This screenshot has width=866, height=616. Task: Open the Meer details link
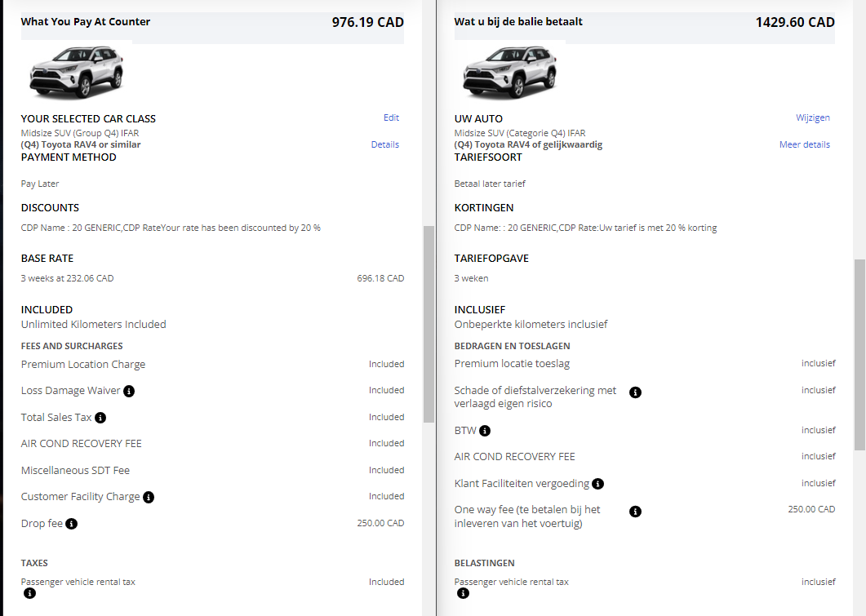pos(805,144)
